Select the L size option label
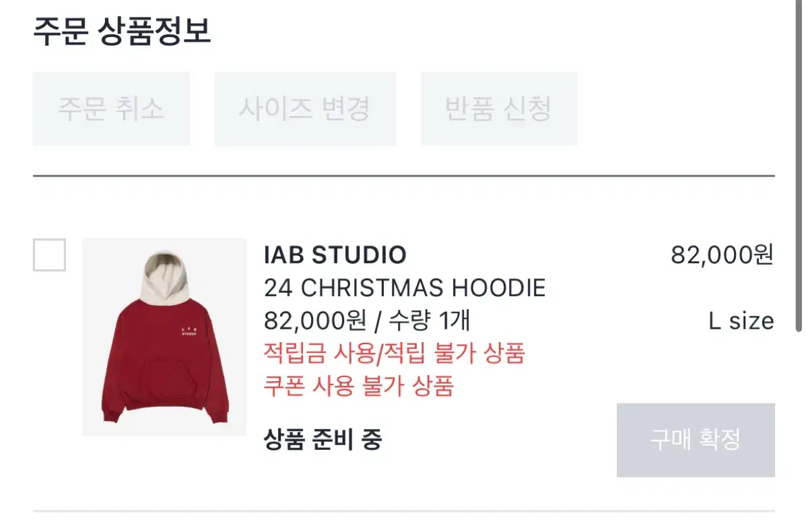Viewport: 808px width, 532px height. (741, 321)
